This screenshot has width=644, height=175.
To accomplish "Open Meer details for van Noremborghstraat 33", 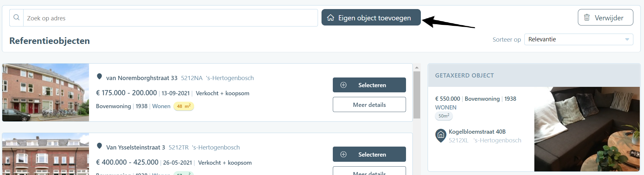I will click(x=369, y=105).
